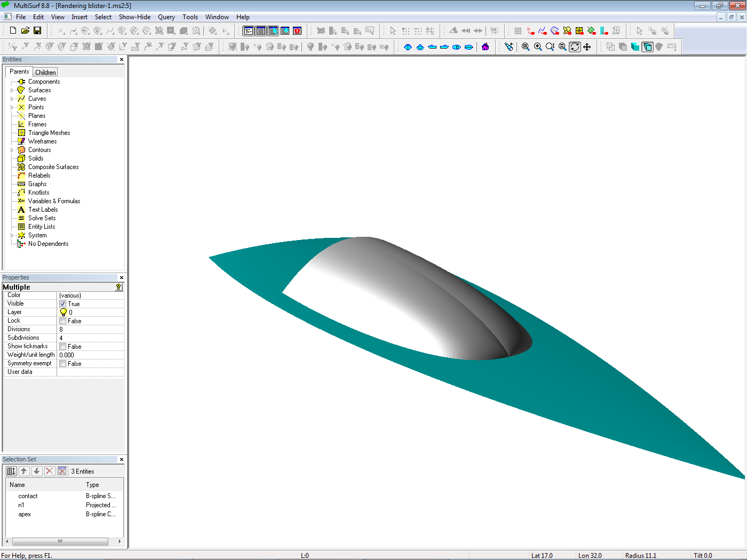Toggle the Visible checkbox in Properties
This screenshot has height=560, width=747.
point(63,304)
